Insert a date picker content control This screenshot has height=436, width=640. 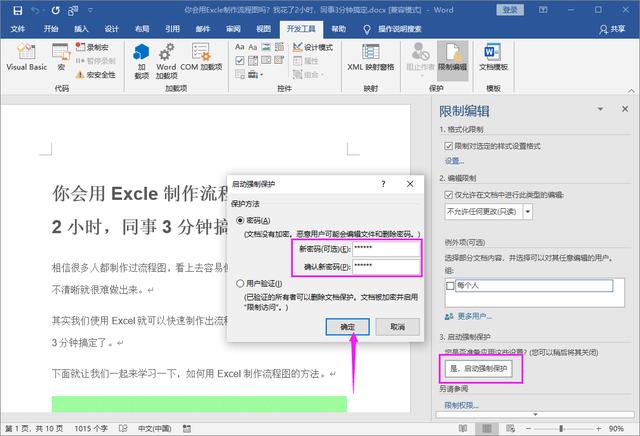click(x=279, y=61)
